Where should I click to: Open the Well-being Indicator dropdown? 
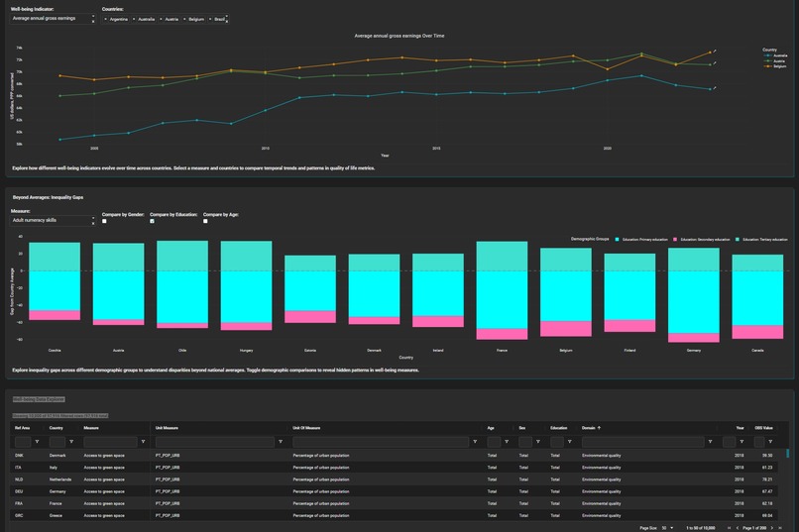(x=53, y=19)
